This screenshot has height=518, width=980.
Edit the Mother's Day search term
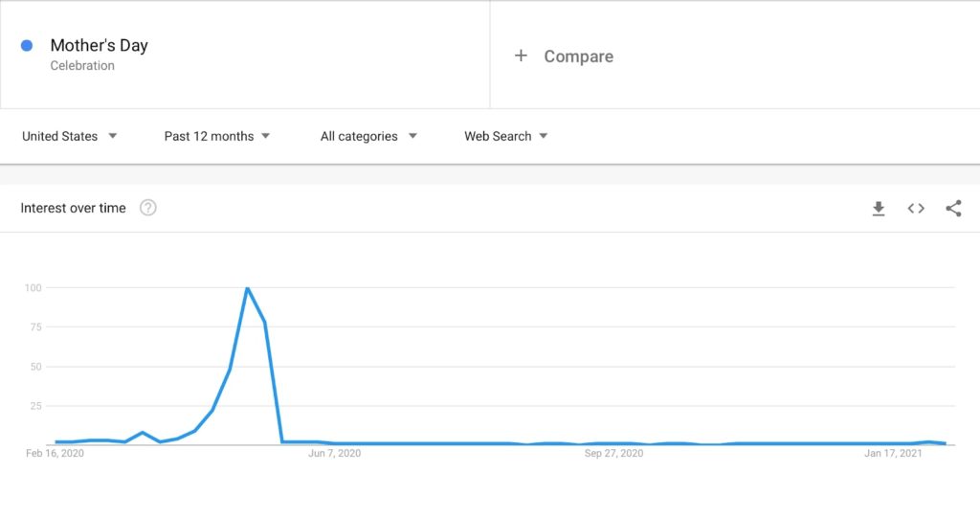click(99, 45)
